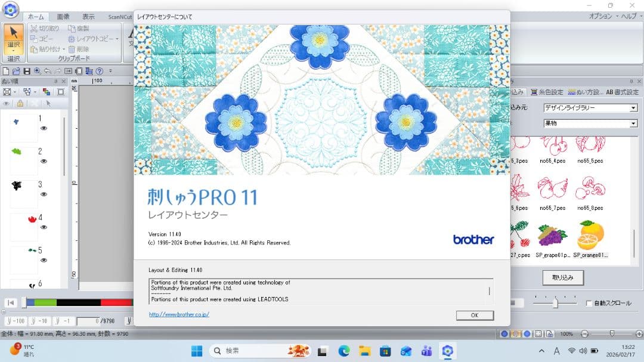The height and width of the screenshot is (362, 644).
Task: Click 複製 duplicate command
Action: pyautogui.click(x=79, y=29)
